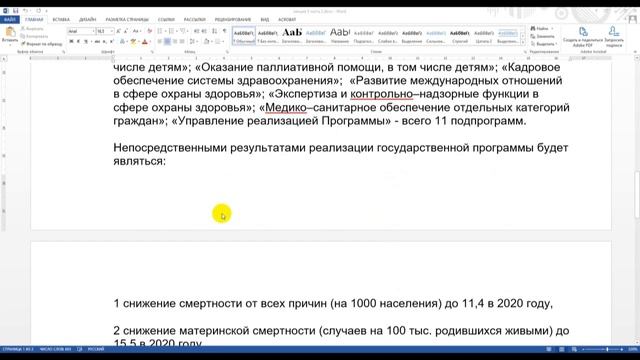
Task: Toggle Strikethrough formatting
Action: coord(97,41)
